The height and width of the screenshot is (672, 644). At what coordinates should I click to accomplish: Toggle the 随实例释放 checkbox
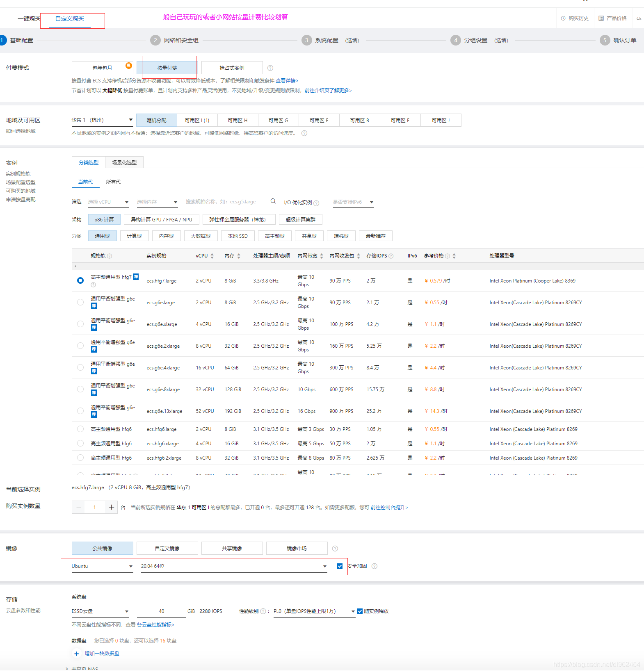360,611
